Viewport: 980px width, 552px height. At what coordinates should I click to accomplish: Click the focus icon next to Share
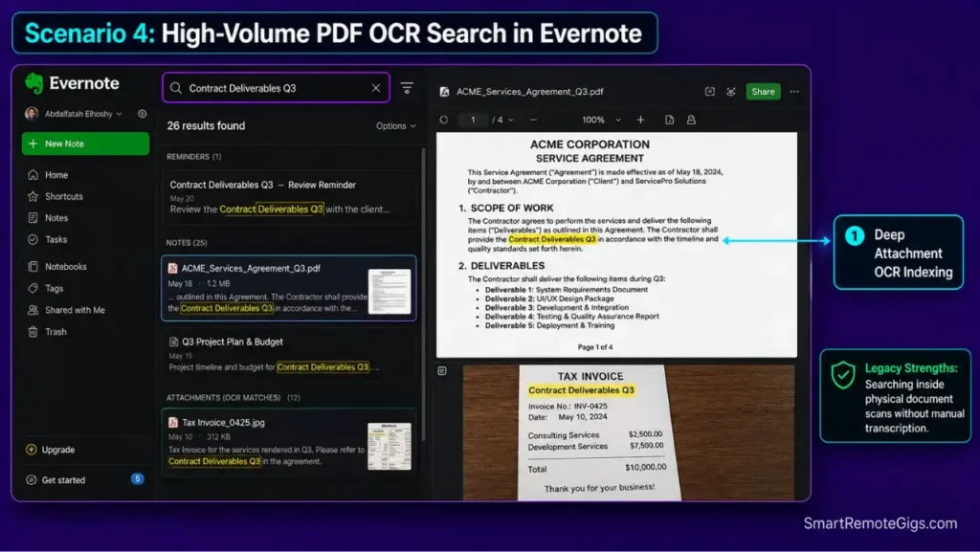tap(731, 91)
